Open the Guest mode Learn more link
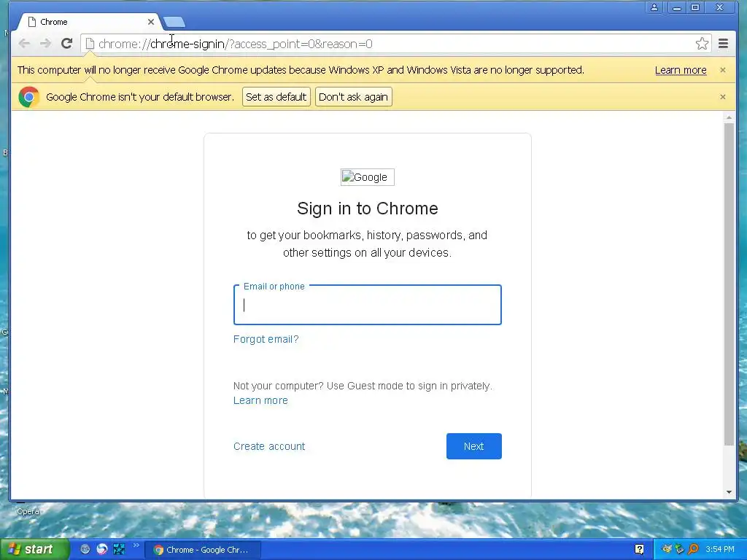The height and width of the screenshot is (560, 747). coord(260,400)
